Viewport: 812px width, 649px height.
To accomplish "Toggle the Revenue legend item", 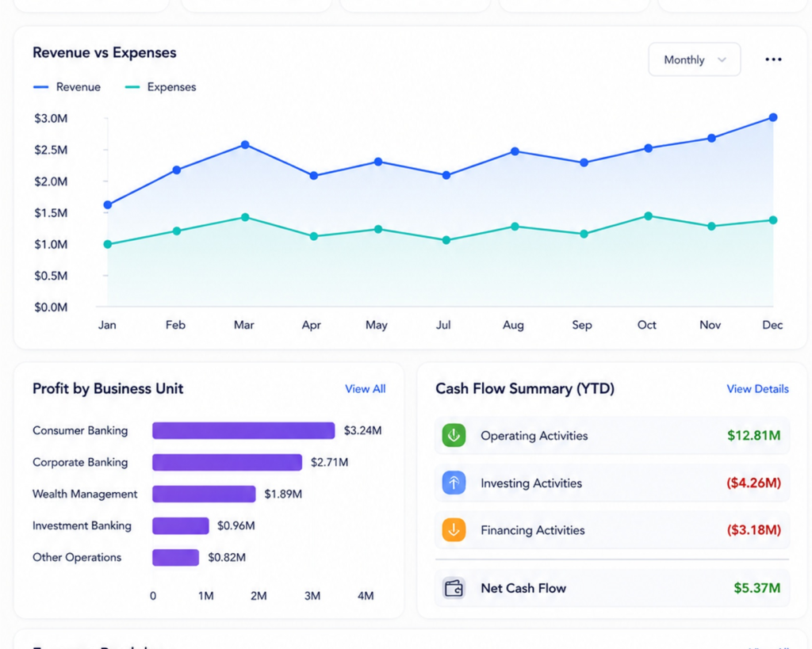I will coord(67,87).
